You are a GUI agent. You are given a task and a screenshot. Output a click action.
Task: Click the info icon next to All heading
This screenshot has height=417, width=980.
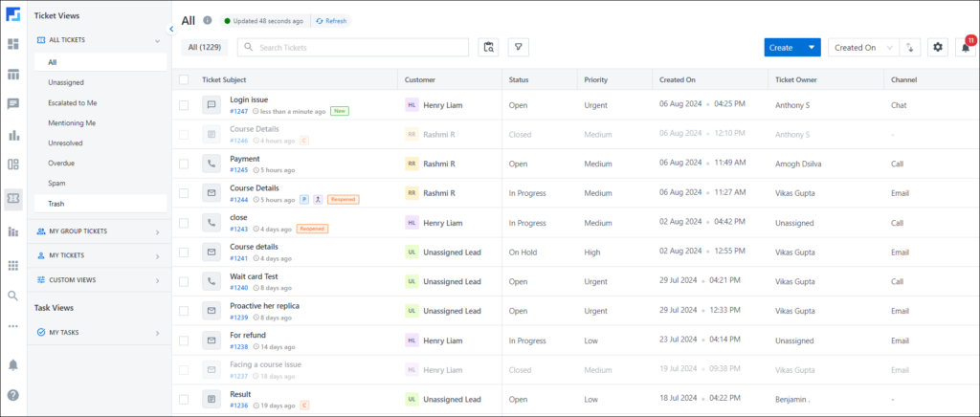tap(208, 21)
